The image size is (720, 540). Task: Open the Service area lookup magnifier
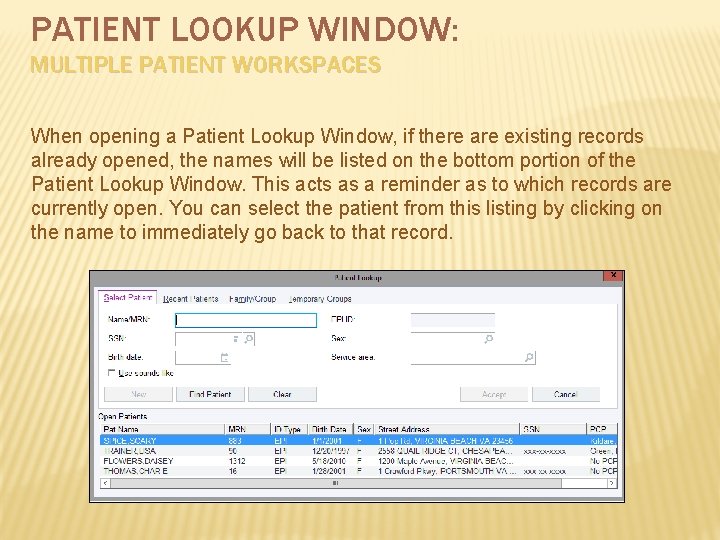[529, 357]
